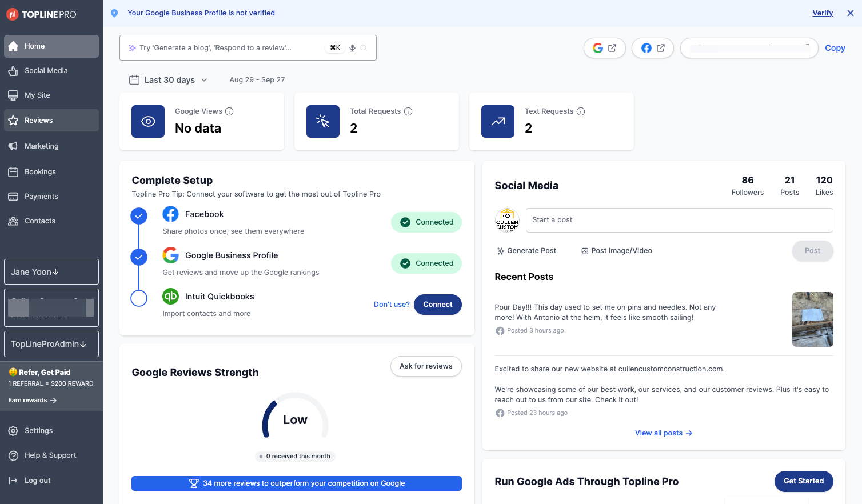Click '0 received this month' label
The height and width of the screenshot is (504, 862).
pos(295,457)
